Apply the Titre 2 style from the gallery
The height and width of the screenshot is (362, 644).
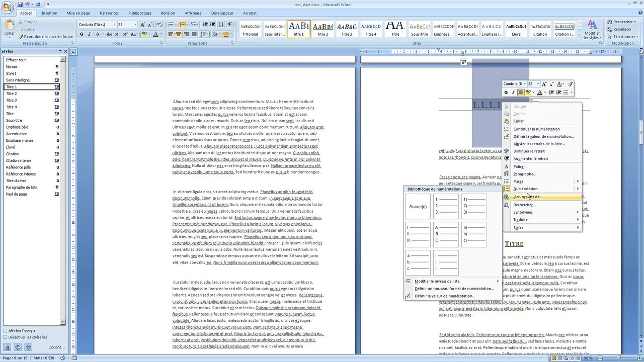[x=323, y=29]
